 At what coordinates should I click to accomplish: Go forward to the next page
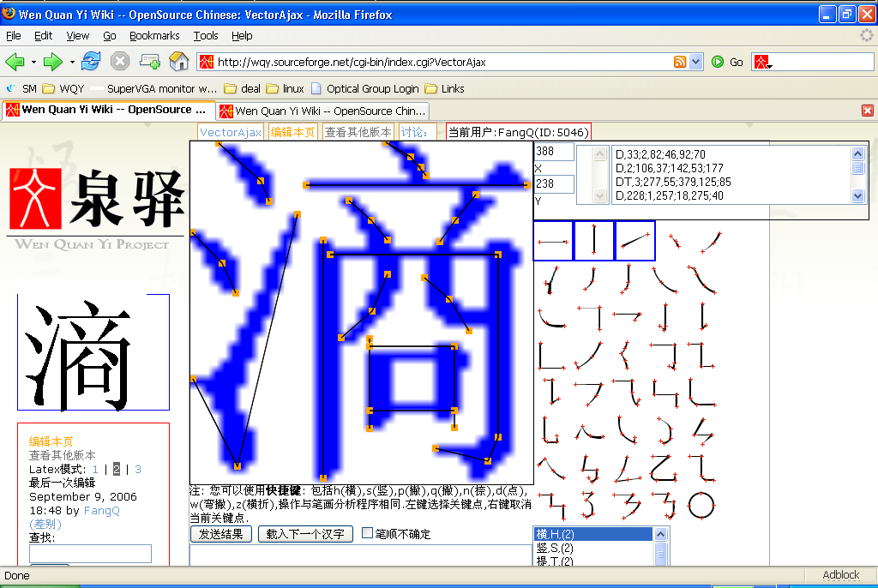(x=53, y=61)
